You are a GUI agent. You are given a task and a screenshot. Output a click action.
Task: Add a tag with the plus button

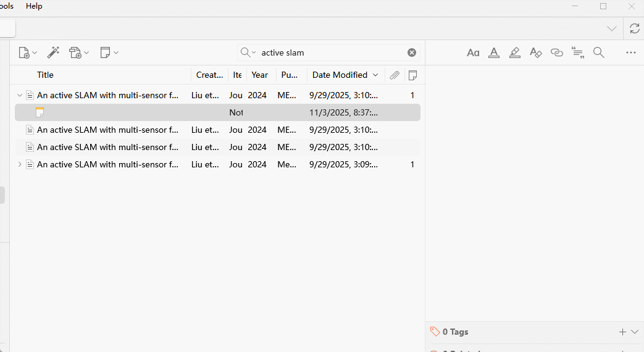(622, 332)
